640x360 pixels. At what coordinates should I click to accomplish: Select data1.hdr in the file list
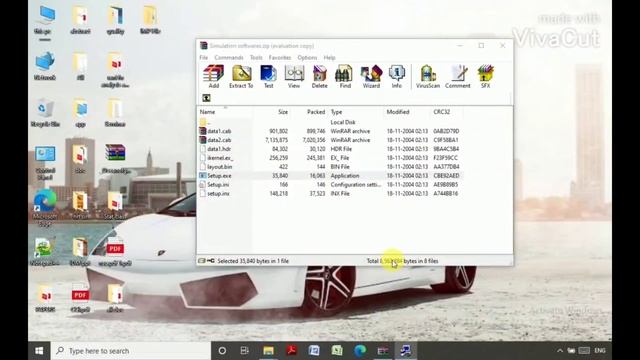[x=331, y=149]
